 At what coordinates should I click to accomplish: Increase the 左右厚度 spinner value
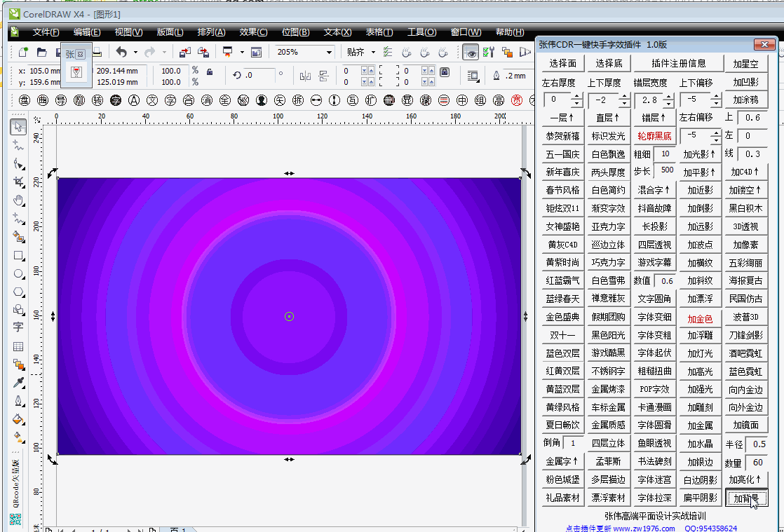coord(577,97)
